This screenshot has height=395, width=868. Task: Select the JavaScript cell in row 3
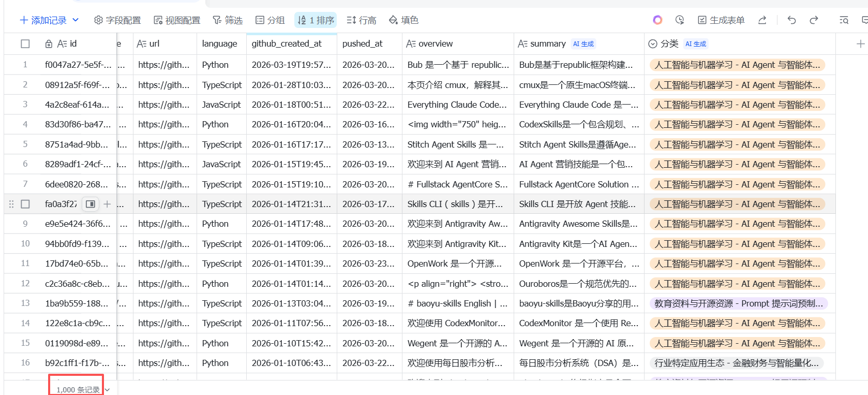[221, 105]
